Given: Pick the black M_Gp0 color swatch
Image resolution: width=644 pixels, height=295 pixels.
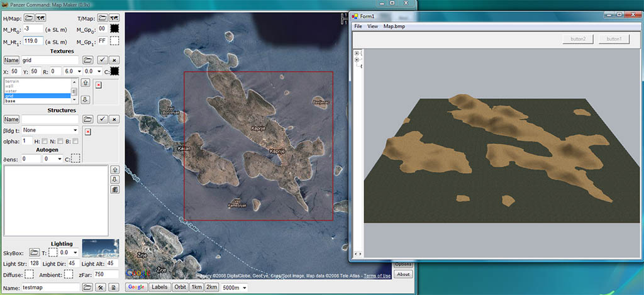Looking at the screenshot, I should [x=114, y=29].
